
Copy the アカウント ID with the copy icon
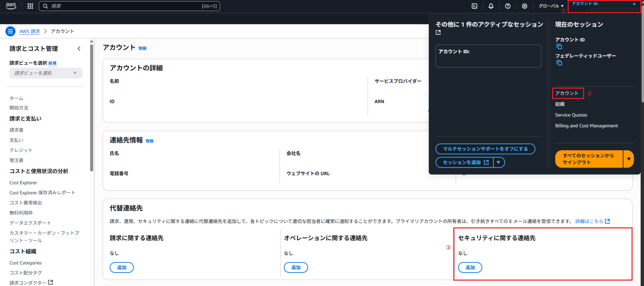point(559,46)
